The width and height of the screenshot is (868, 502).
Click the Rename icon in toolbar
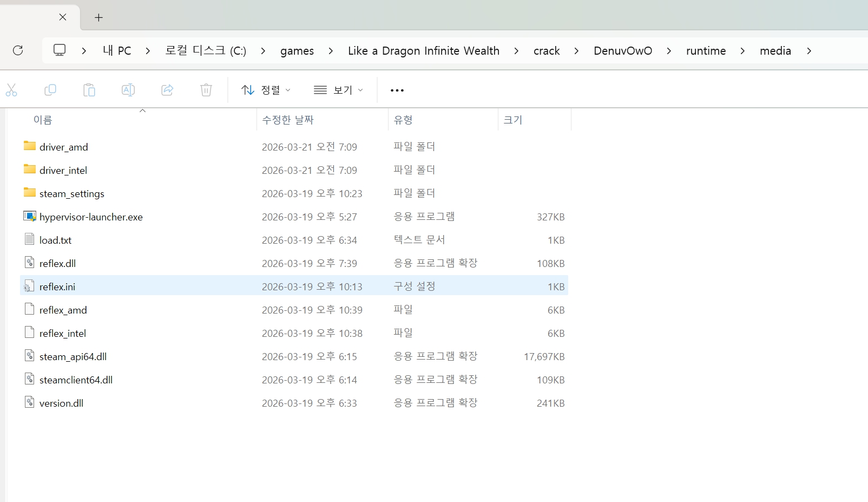(128, 90)
